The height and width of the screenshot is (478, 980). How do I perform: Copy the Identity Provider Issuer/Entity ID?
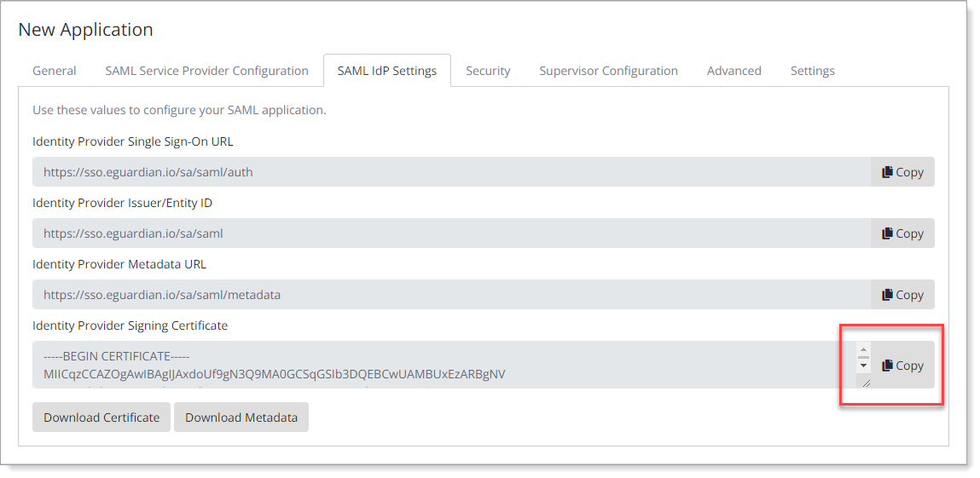[902, 233]
